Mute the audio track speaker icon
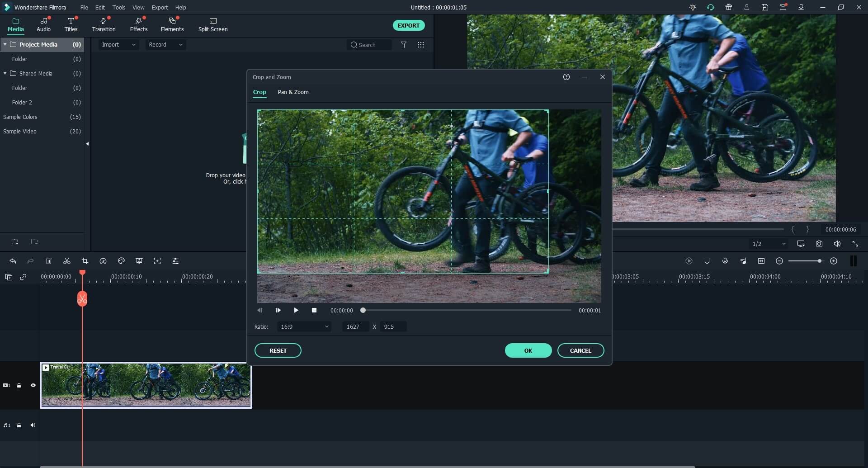The width and height of the screenshot is (868, 468). [x=33, y=425]
